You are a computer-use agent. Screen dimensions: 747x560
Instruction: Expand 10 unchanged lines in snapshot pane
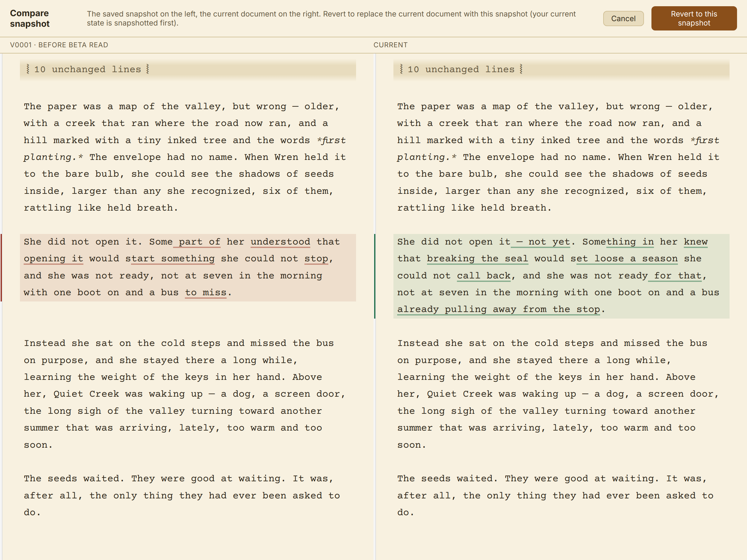[188, 70]
